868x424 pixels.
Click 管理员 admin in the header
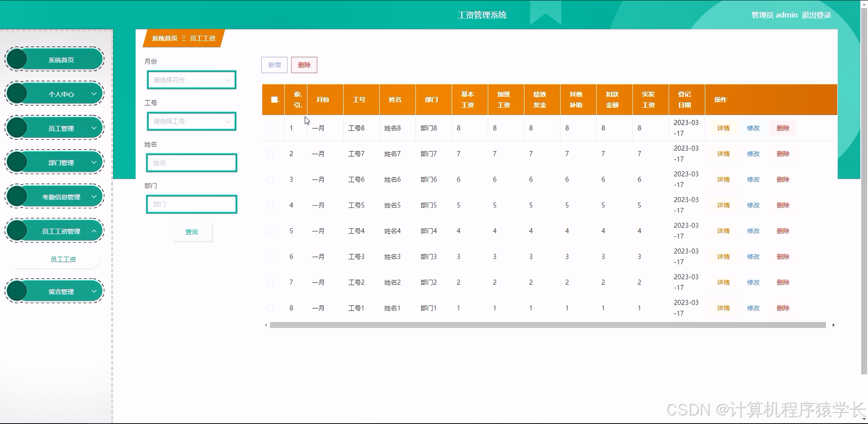click(774, 15)
